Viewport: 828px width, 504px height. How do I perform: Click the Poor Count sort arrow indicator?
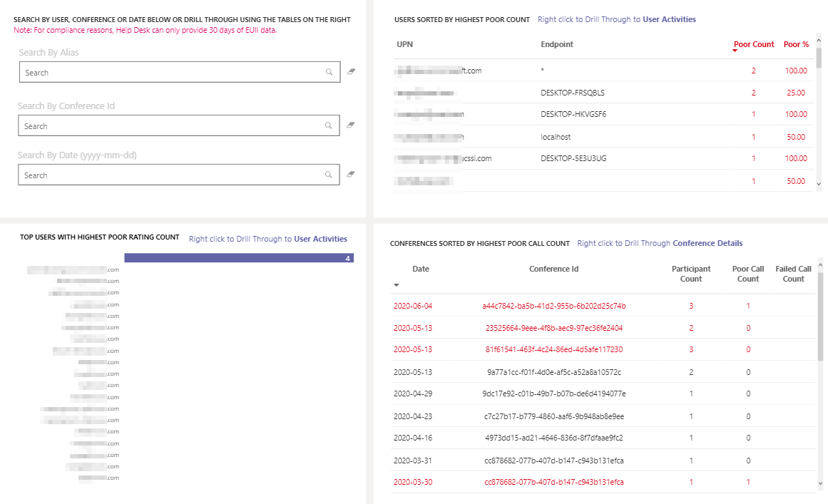point(735,51)
